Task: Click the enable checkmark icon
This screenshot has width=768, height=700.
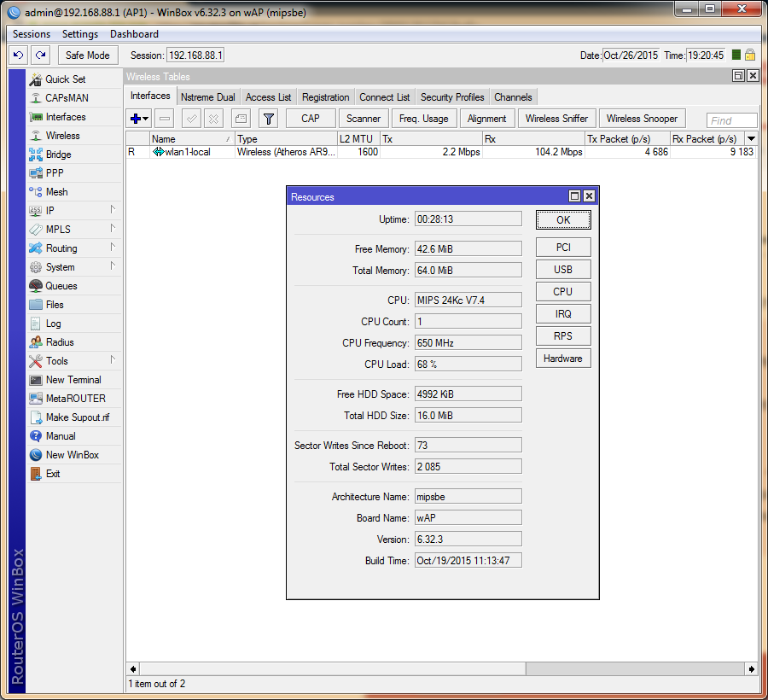Action: [191, 119]
